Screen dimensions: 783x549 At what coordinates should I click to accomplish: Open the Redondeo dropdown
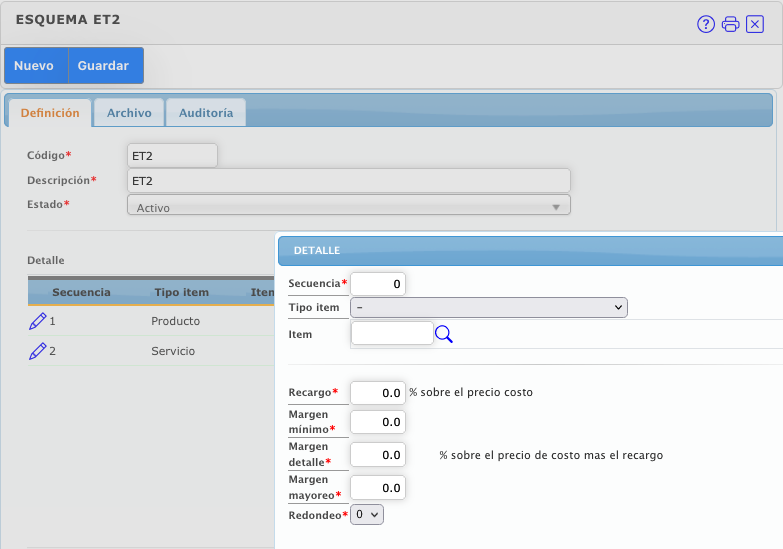pyautogui.click(x=367, y=514)
